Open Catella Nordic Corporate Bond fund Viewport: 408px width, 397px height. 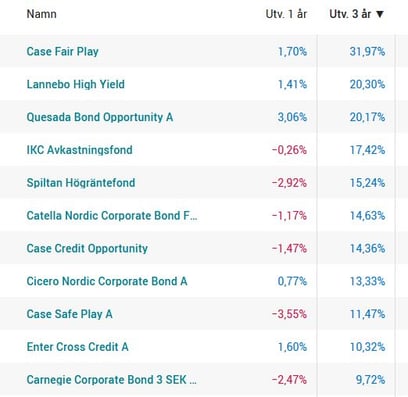pyautogui.click(x=112, y=215)
